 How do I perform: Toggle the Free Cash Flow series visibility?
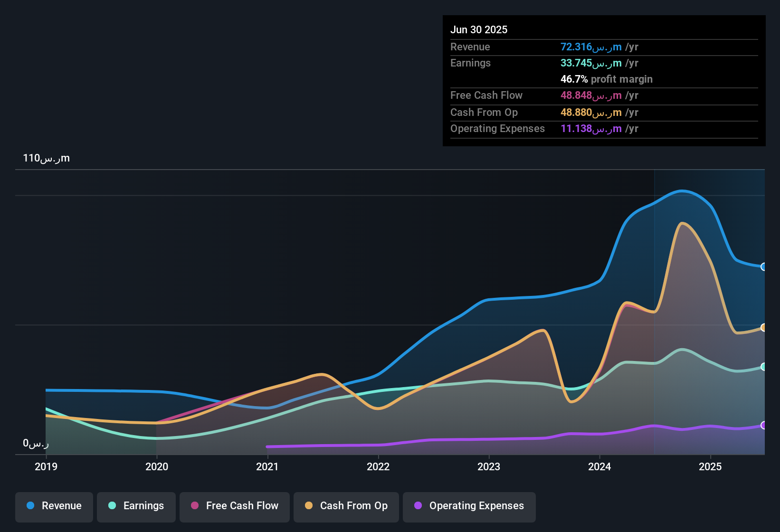pyautogui.click(x=234, y=506)
